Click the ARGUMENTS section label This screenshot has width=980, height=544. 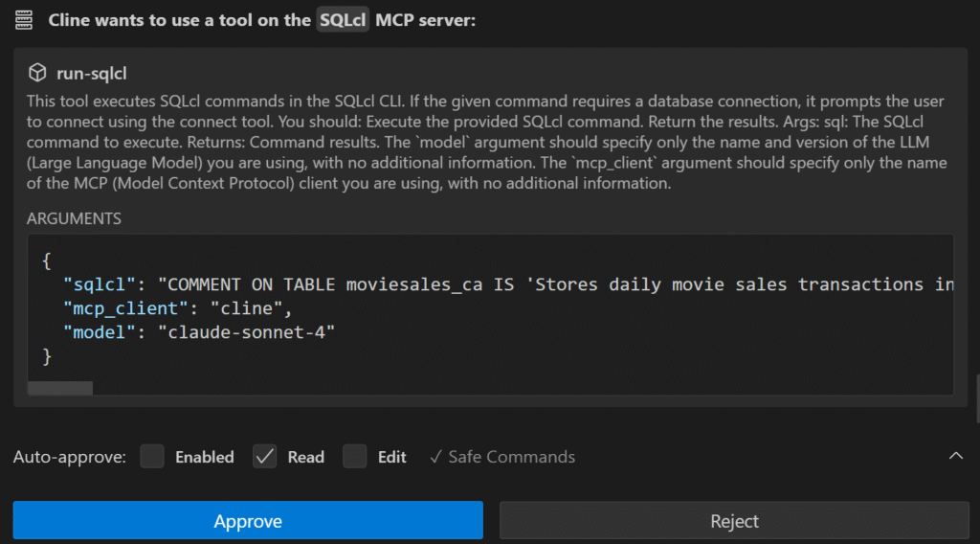click(x=74, y=218)
